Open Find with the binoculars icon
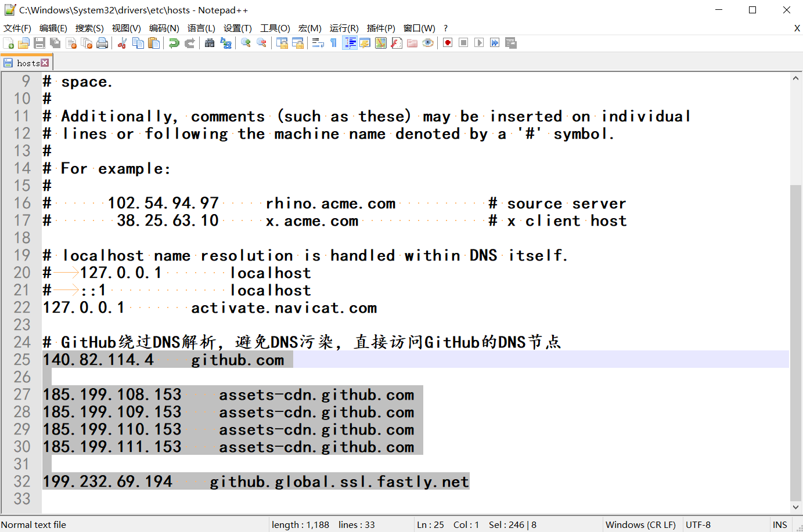 point(210,43)
